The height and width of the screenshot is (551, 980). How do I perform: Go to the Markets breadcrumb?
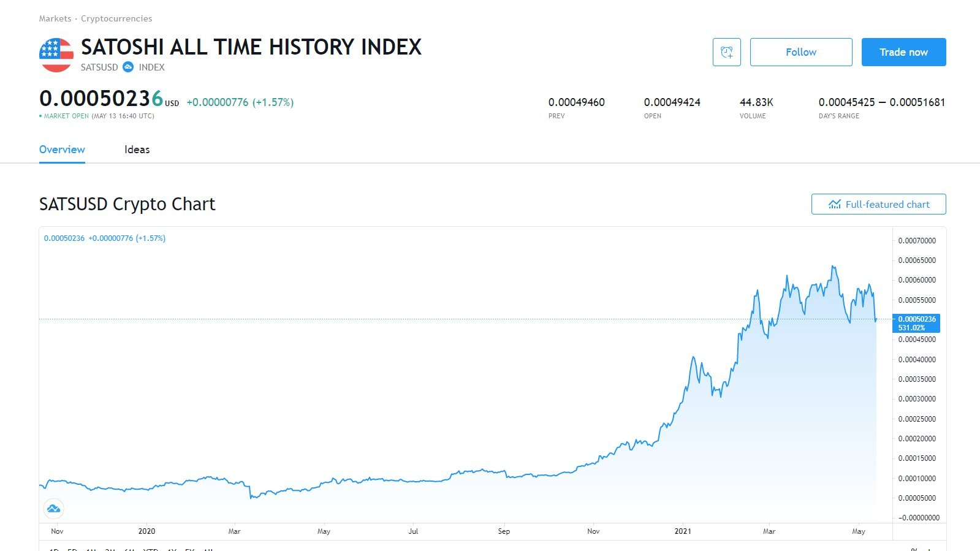click(55, 18)
